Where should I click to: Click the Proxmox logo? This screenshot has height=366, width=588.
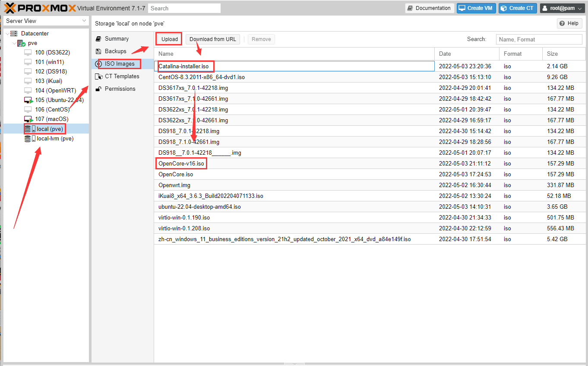click(x=40, y=8)
